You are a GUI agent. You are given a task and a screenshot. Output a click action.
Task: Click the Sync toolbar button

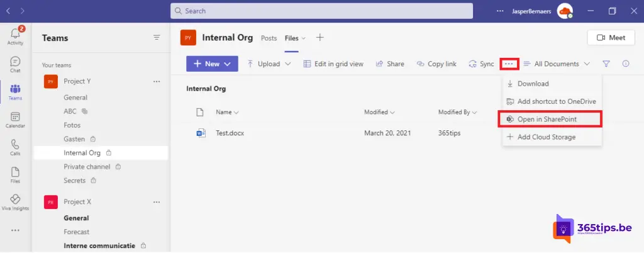coord(481,64)
